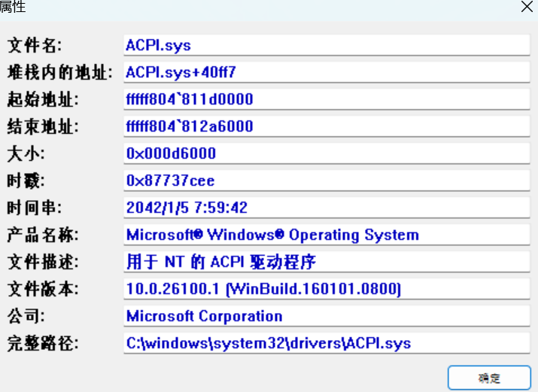Click the 结束地址 value fffff804`812a6000
Screen dimensions: 538x392
(327, 126)
